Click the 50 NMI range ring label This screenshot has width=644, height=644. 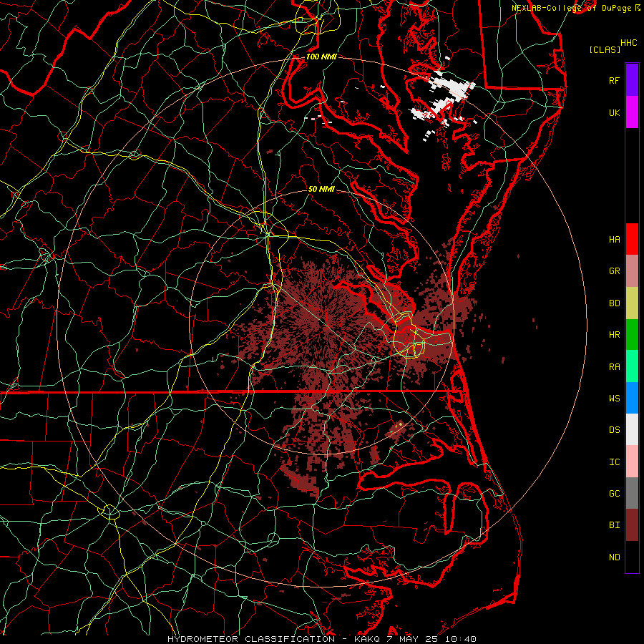click(321, 189)
